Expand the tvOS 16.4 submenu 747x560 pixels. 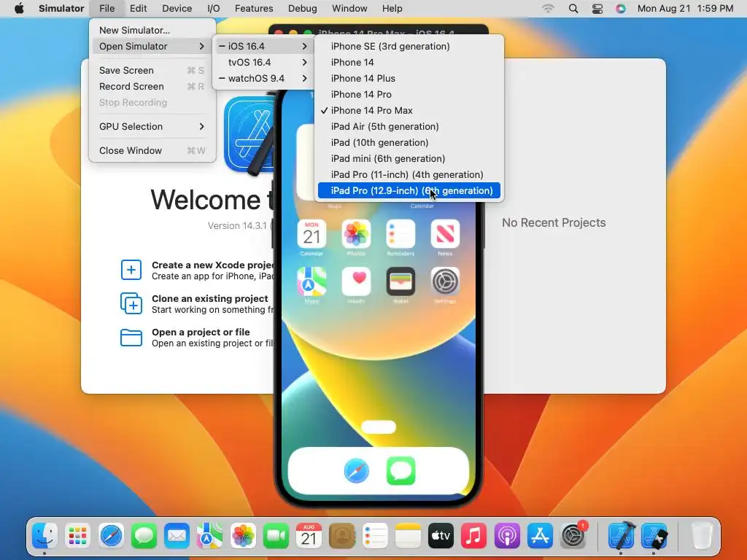coord(263,63)
